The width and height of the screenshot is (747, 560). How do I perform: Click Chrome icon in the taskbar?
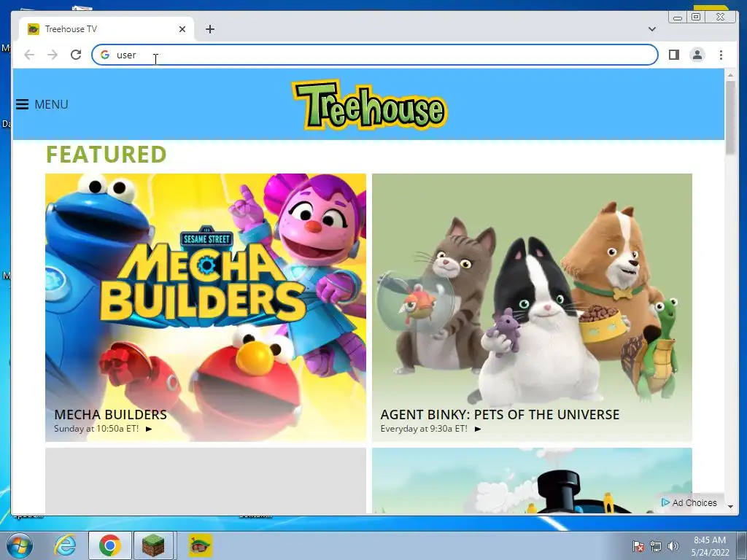tap(110, 545)
